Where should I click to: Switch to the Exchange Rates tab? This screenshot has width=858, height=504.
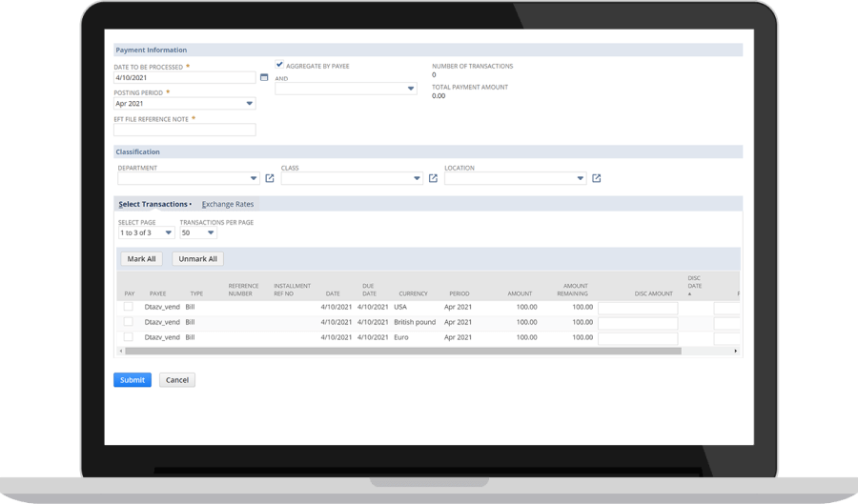[228, 204]
